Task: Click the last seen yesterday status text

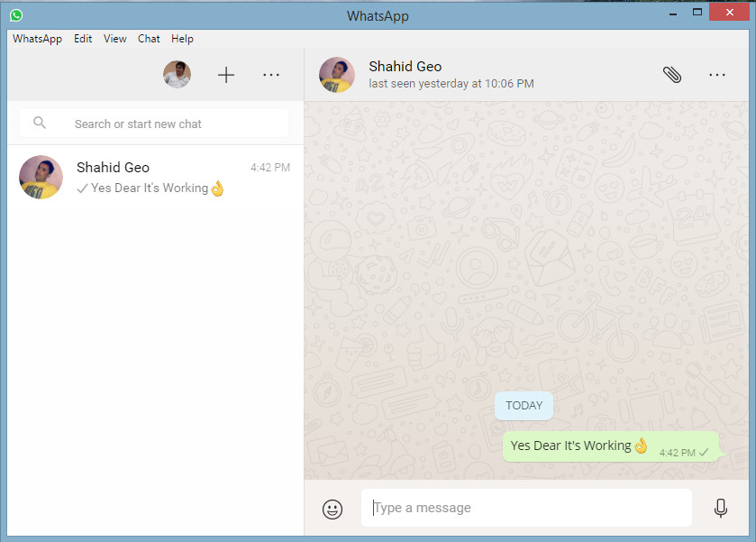Action: [451, 84]
